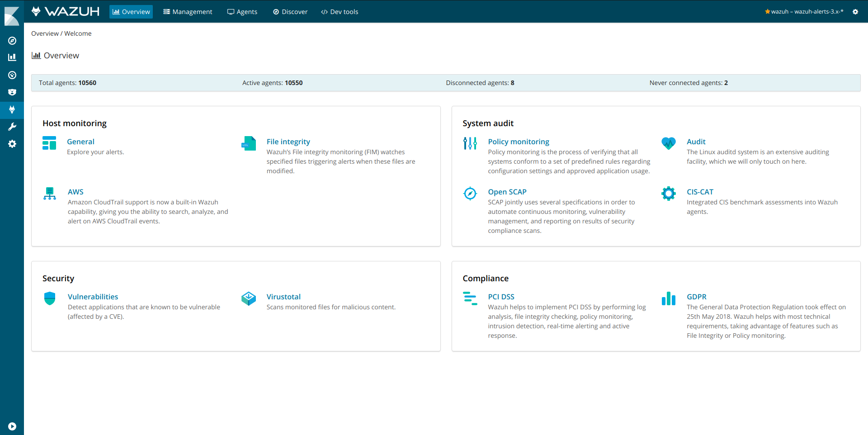Open the Open SCAP link
This screenshot has height=435, width=868.
click(x=507, y=192)
